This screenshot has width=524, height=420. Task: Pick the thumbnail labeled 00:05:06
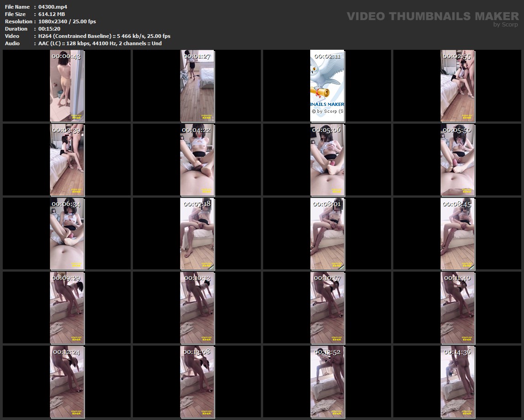click(x=327, y=160)
